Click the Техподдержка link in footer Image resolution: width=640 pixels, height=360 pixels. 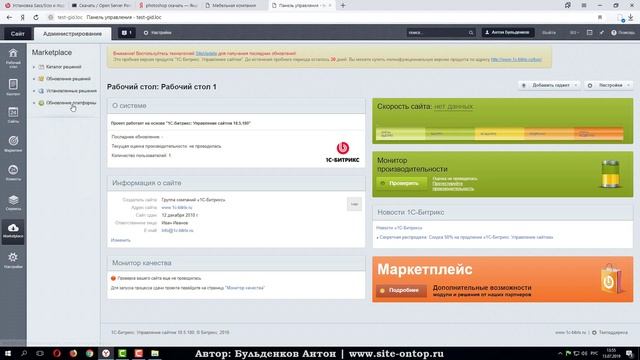(613, 333)
